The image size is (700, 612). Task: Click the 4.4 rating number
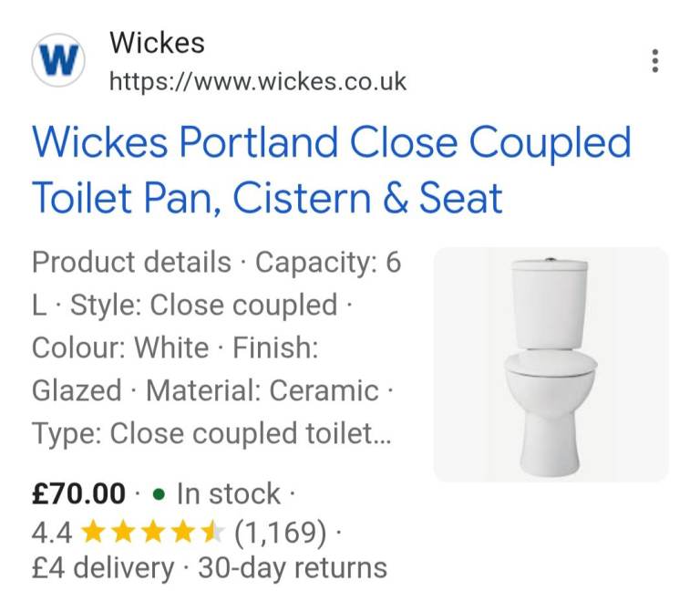(x=52, y=531)
